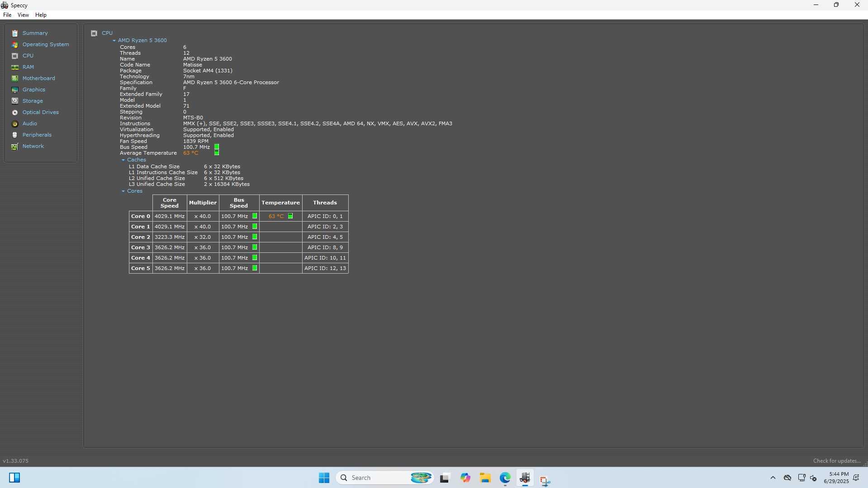The image size is (868, 488).
Task: Click the Peripherals mouse icon
Action: [x=15, y=135]
